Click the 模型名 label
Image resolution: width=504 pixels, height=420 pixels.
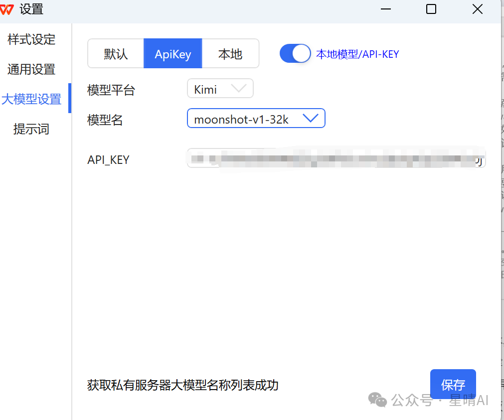click(105, 120)
